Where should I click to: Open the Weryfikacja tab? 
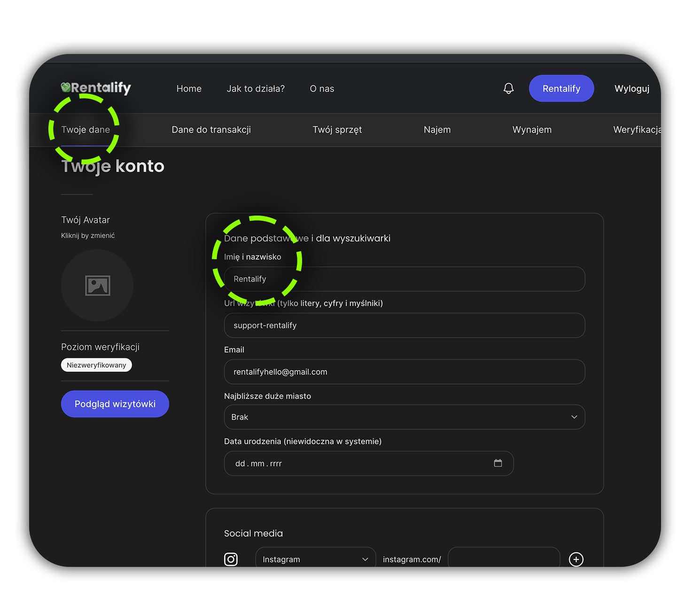(637, 130)
